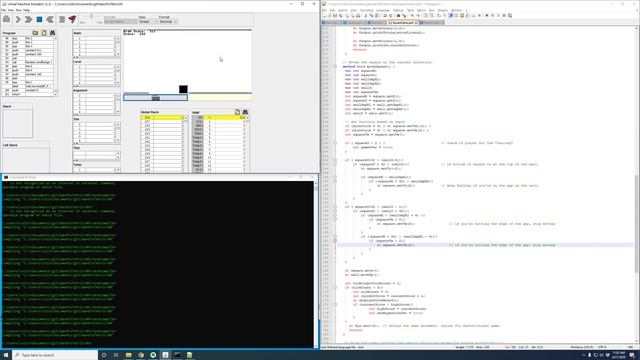Click Single Step arrow in VM Emulator toolbar
Image resolution: width=640 pixels, height=360 pixels.
[x=18, y=19]
